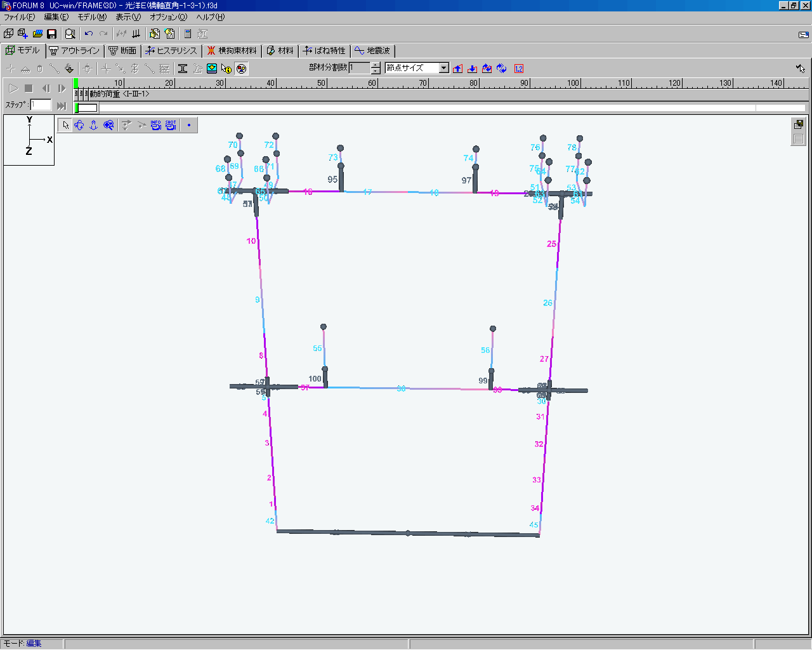Click the Undo arrow icon
Screen dimensions: 812x650
[x=89, y=34]
